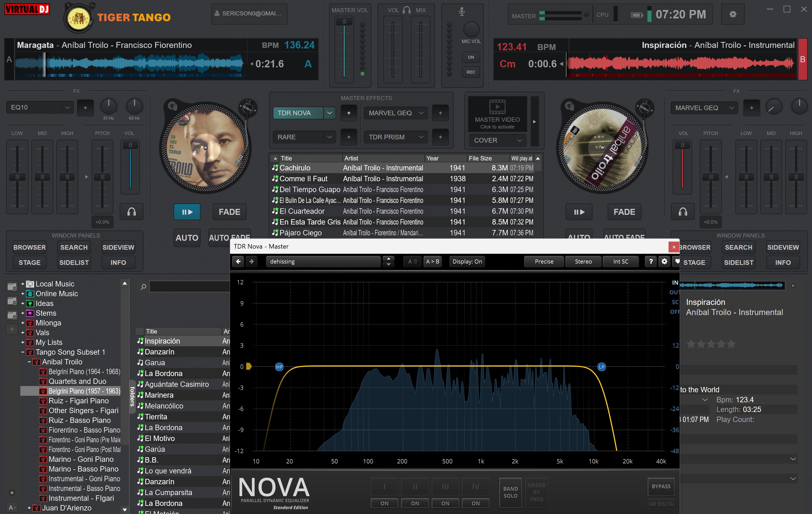Image resolution: width=812 pixels, height=514 pixels.
Task: Open TDR Nova settings gear icon
Action: 664,262
